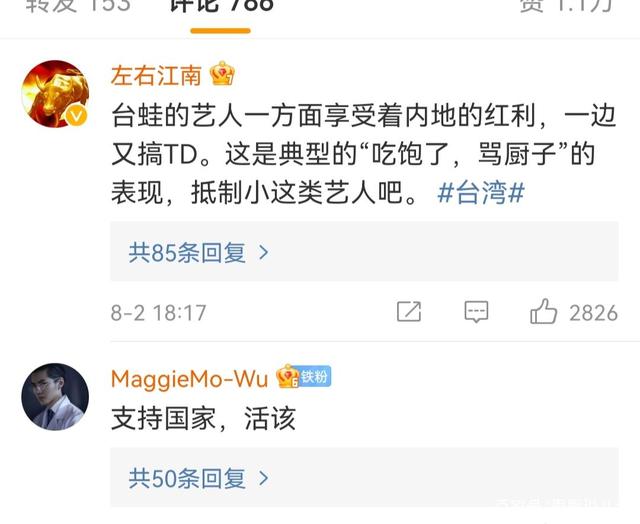Viewport: 640px width, 524px height.
Task: Open 左右江南's bull avatar
Action: pyautogui.click(x=55, y=94)
